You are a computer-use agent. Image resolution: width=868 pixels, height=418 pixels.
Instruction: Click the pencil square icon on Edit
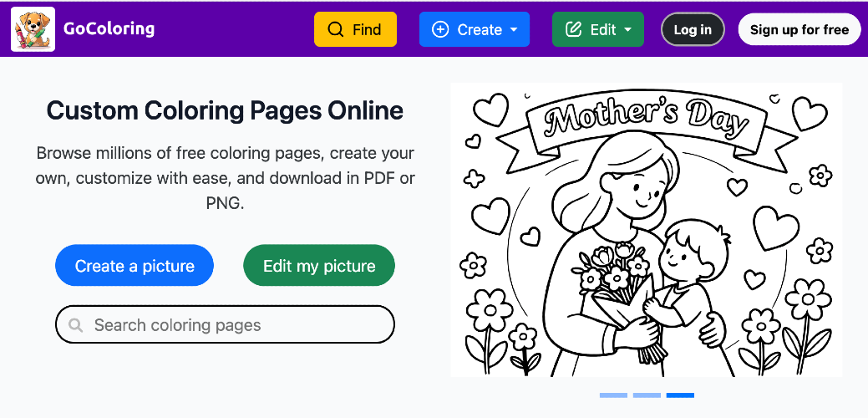point(573,29)
